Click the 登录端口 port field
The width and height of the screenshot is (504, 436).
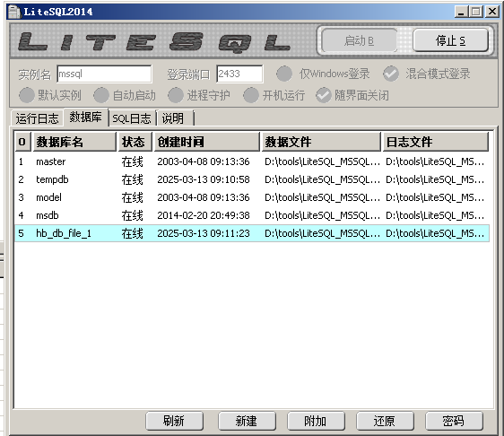pyautogui.click(x=239, y=74)
